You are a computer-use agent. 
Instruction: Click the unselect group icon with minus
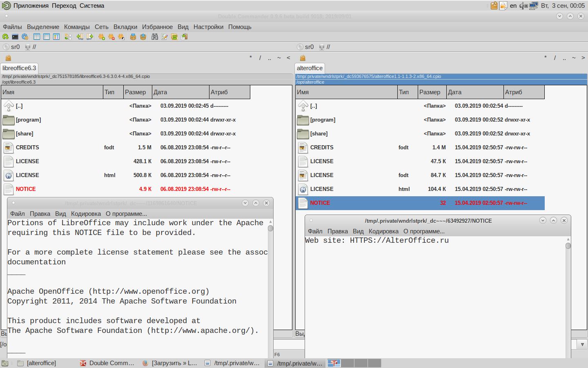tap(111, 37)
